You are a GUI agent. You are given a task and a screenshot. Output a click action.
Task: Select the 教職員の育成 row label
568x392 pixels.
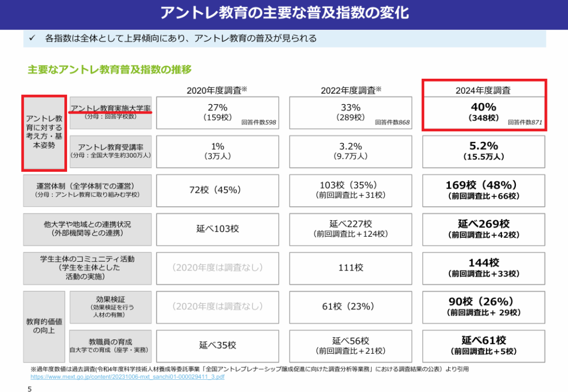coord(111,345)
